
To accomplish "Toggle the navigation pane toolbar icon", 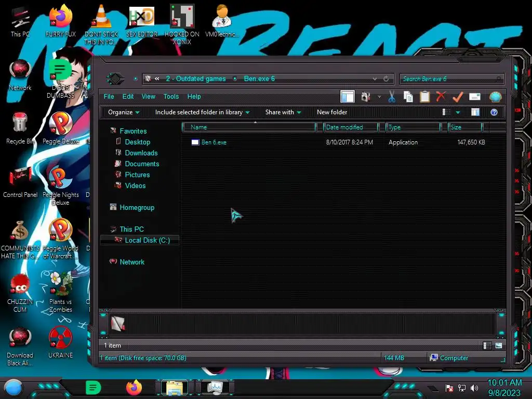I will (x=348, y=97).
